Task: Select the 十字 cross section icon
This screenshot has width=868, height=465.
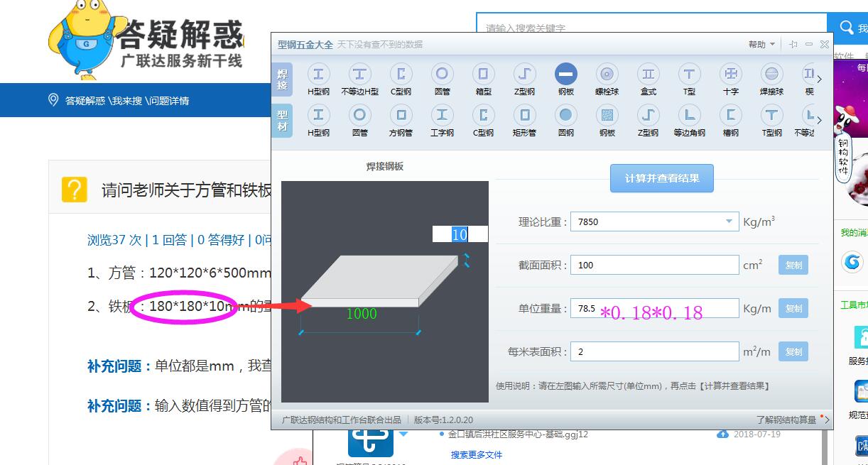Action: click(730, 79)
